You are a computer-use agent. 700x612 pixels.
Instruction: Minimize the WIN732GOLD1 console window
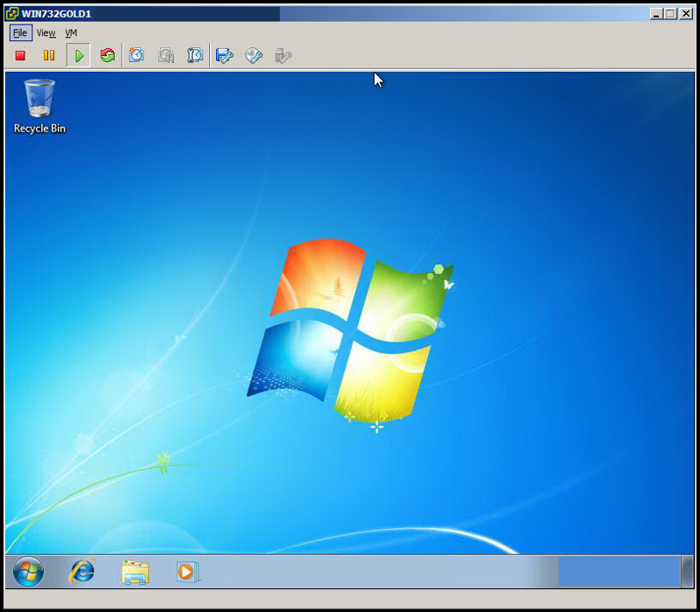tap(655, 14)
